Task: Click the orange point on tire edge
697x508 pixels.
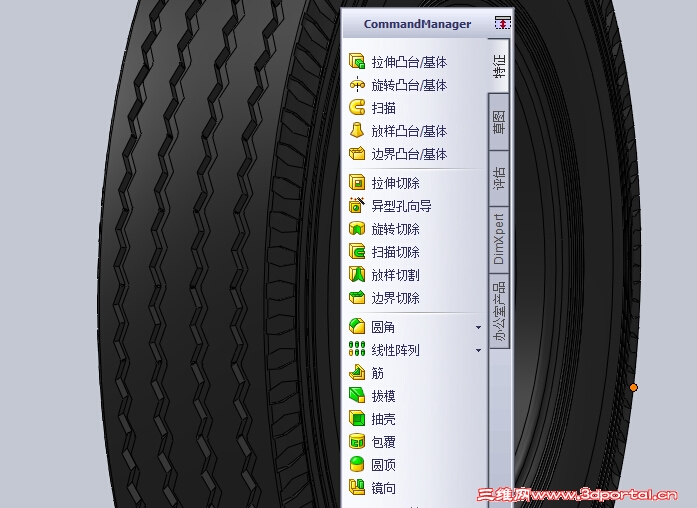Action: point(633,388)
